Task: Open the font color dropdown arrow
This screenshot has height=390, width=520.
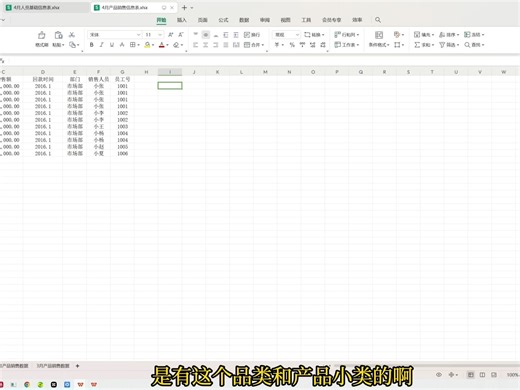Action: point(167,45)
